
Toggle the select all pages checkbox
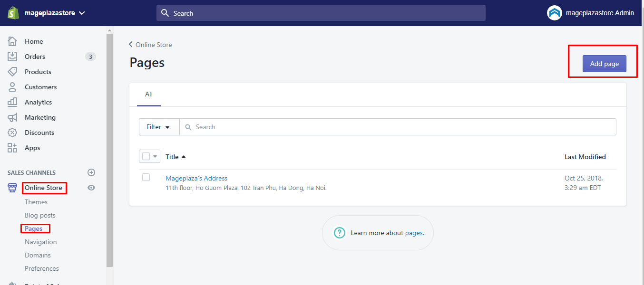coord(146,156)
